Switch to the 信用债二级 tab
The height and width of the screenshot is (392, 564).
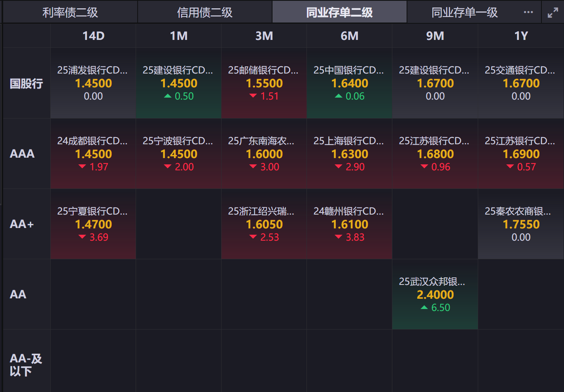(204, 12)
